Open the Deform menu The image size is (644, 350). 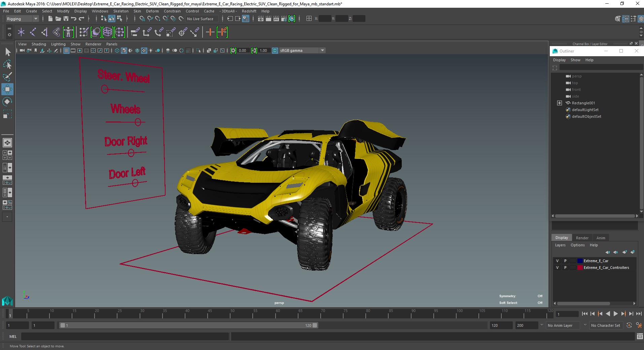(x=152, y=11)
